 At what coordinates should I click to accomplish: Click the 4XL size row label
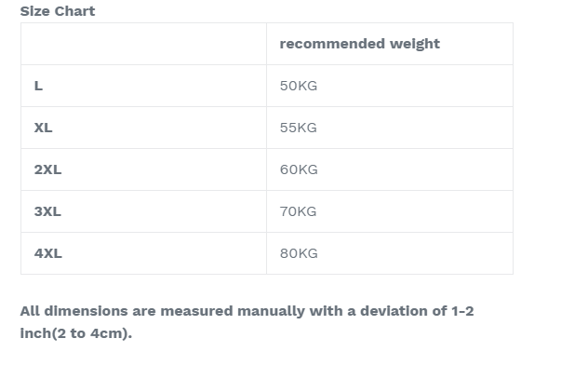click(48, 253)
